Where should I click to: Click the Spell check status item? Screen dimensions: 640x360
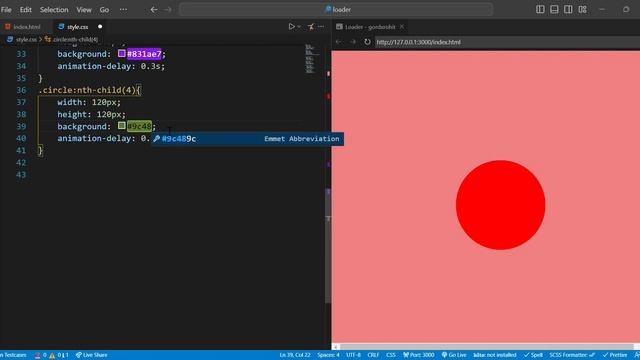click(x=533, y=355)
